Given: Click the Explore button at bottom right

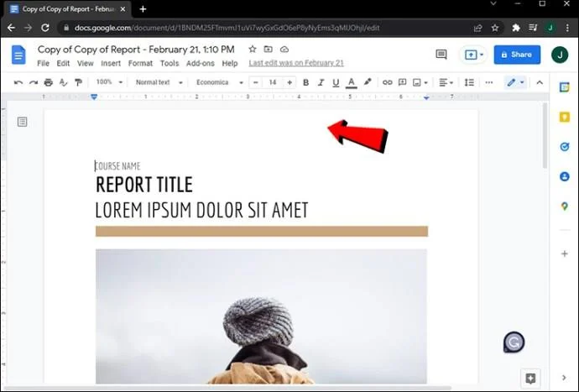Looking at the screenshot, I should tap(530, 378).
